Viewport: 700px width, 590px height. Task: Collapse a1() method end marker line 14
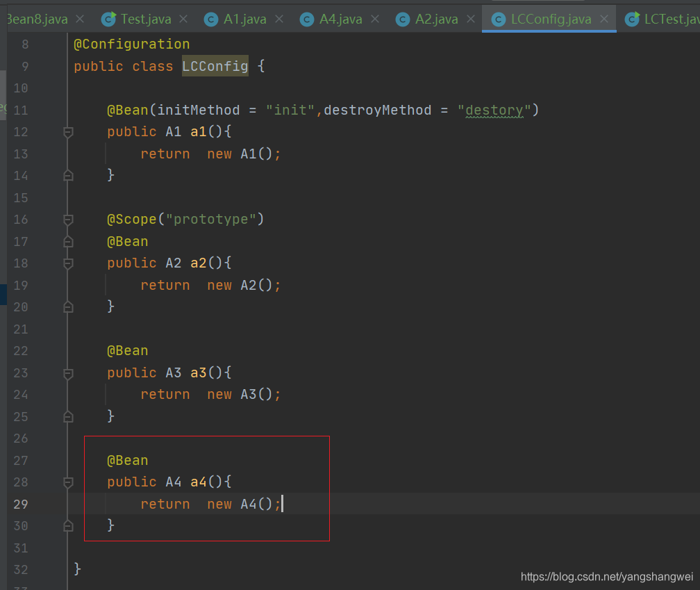point(68,176)
